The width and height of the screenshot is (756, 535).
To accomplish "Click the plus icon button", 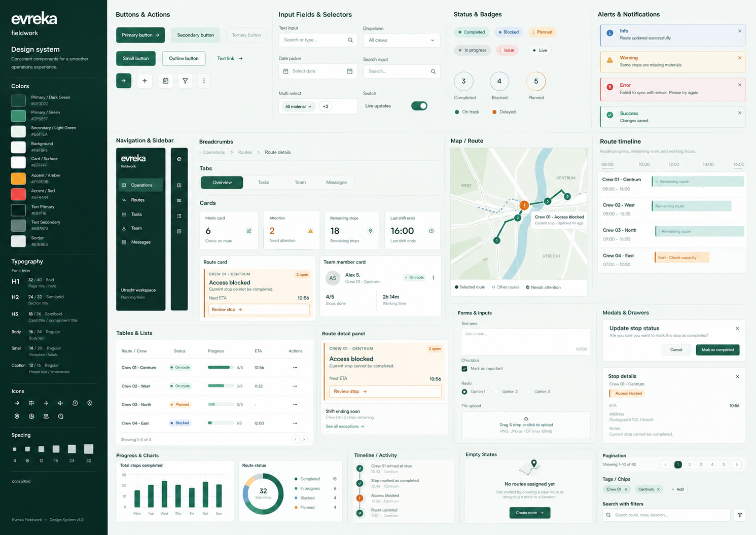I will click(x=145, y=81).
